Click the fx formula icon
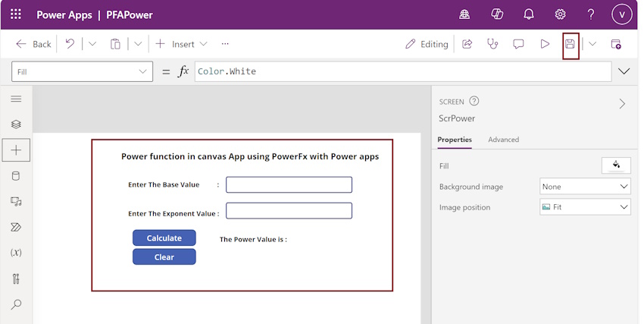The image size is (644, 324). [183, 71]
